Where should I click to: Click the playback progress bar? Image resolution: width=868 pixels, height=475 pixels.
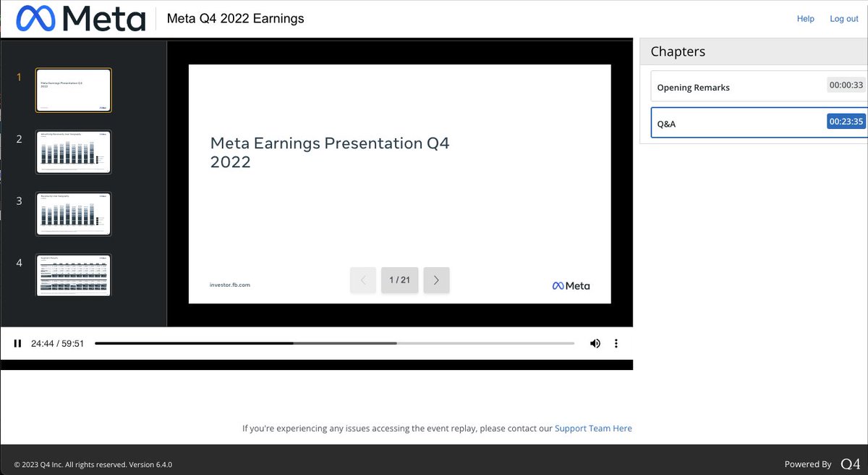pyautogui.click(x=334, y=343)
